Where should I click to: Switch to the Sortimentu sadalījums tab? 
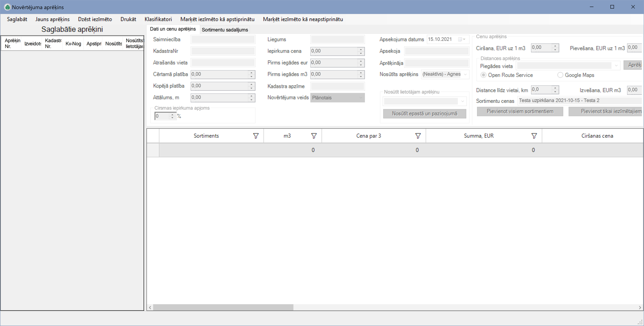[225, 30]
